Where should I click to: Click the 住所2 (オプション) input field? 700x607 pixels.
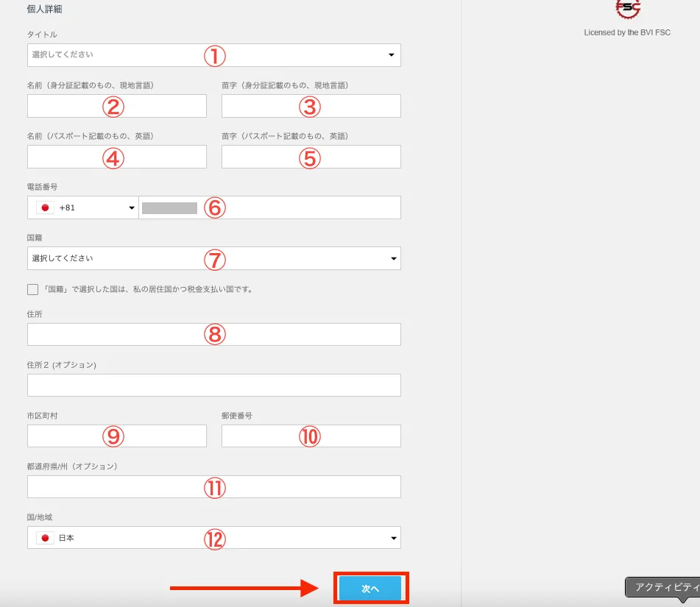click(214, 386)
